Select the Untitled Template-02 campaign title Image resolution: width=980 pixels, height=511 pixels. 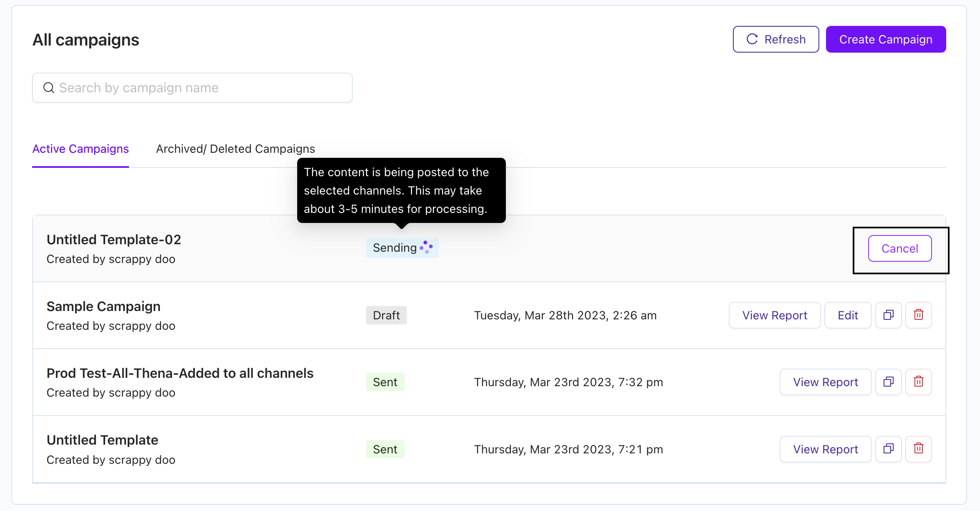(114, 240)
